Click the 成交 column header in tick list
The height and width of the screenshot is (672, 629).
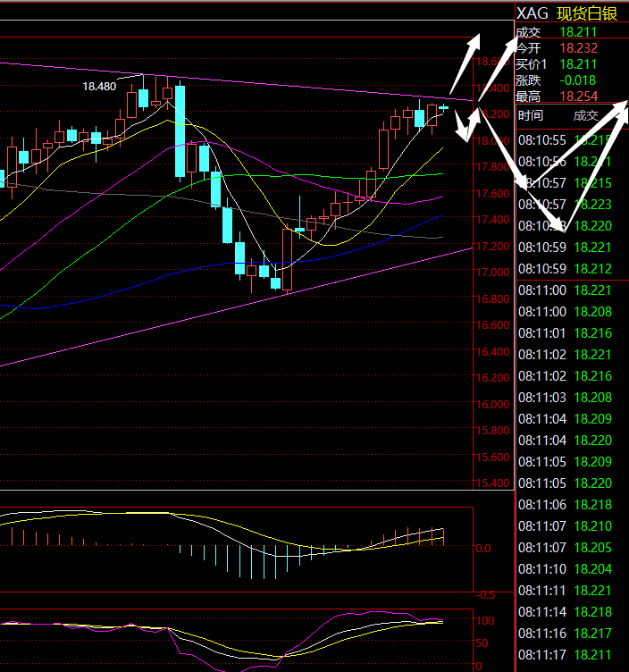coord(586,115)
